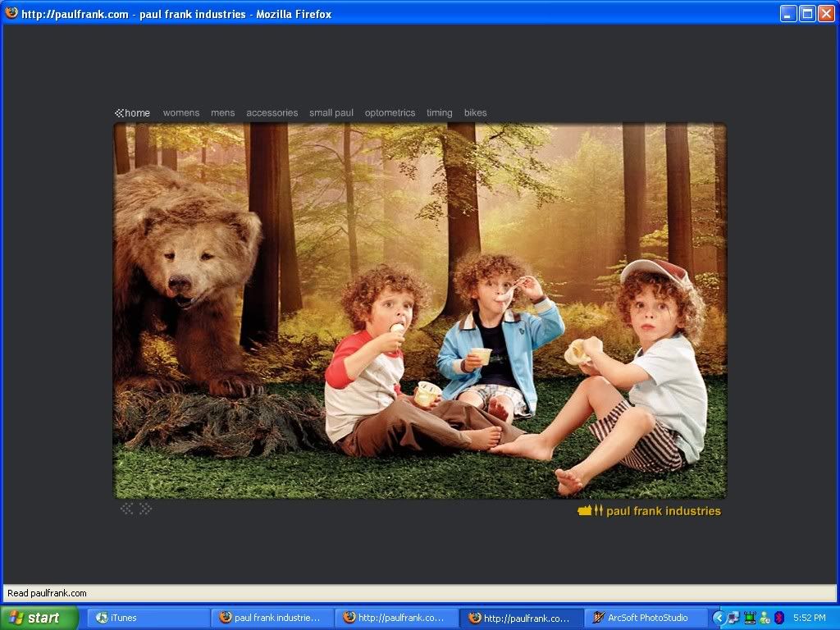
Task: Open the Windows start menu
Action: pyautogui.click(x=39, y=618)
